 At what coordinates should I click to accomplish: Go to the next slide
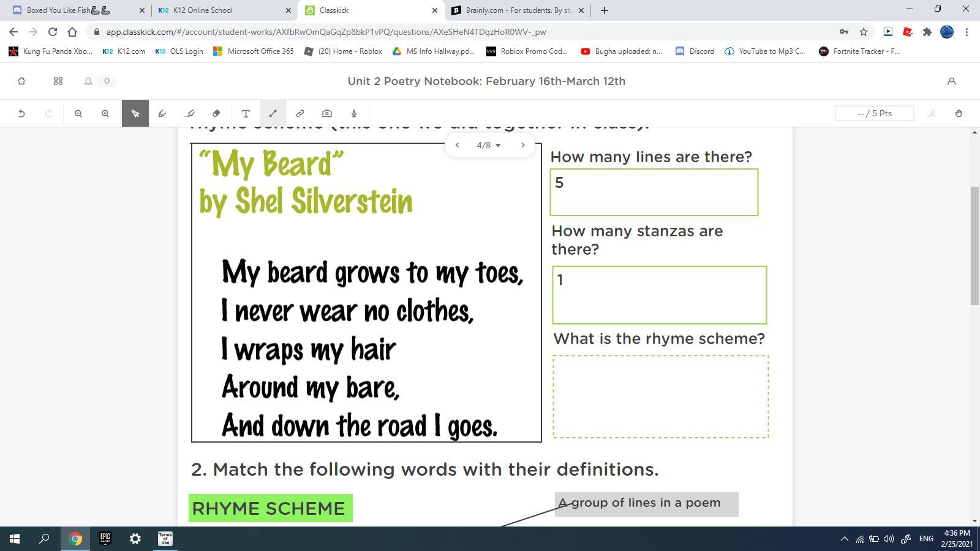[x=523, y=145]
